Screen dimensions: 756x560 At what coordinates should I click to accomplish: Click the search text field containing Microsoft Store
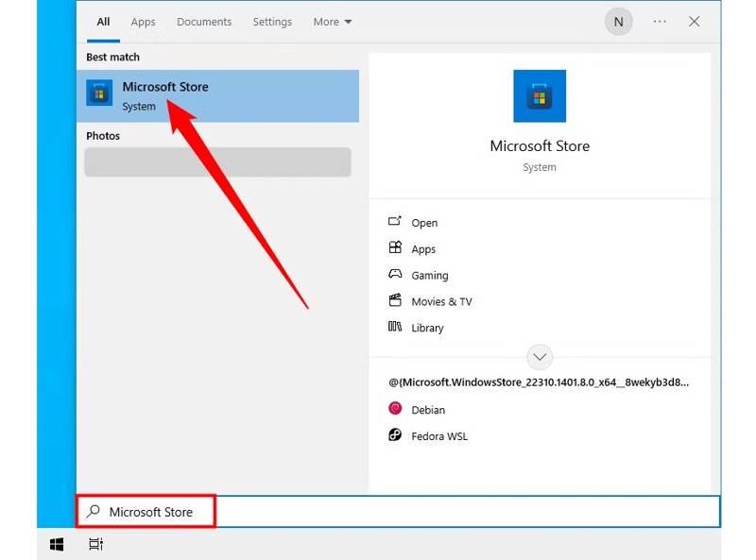point(378,512)
